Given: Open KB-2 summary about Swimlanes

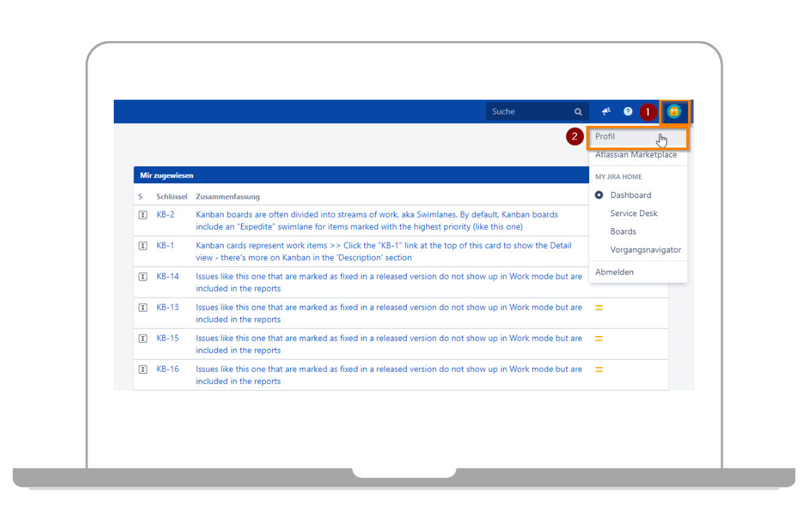Looking at the screenshot, I should click(x=376, y=221).
